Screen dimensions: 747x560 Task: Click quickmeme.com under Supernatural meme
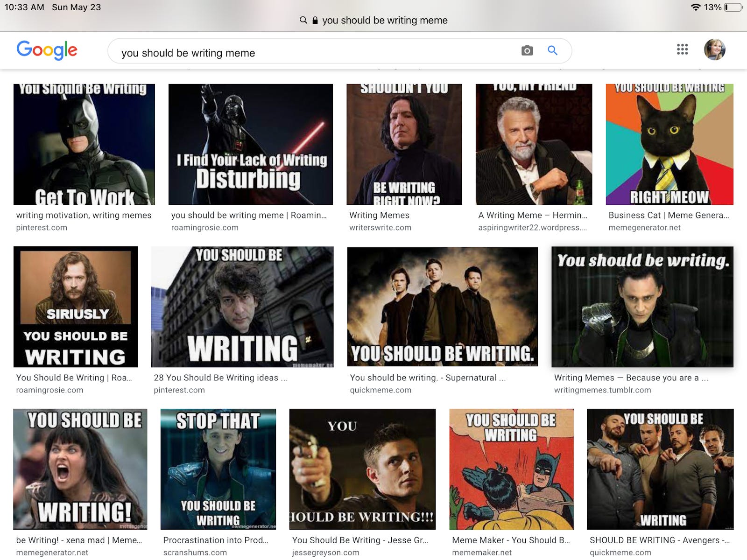point(381,390)
